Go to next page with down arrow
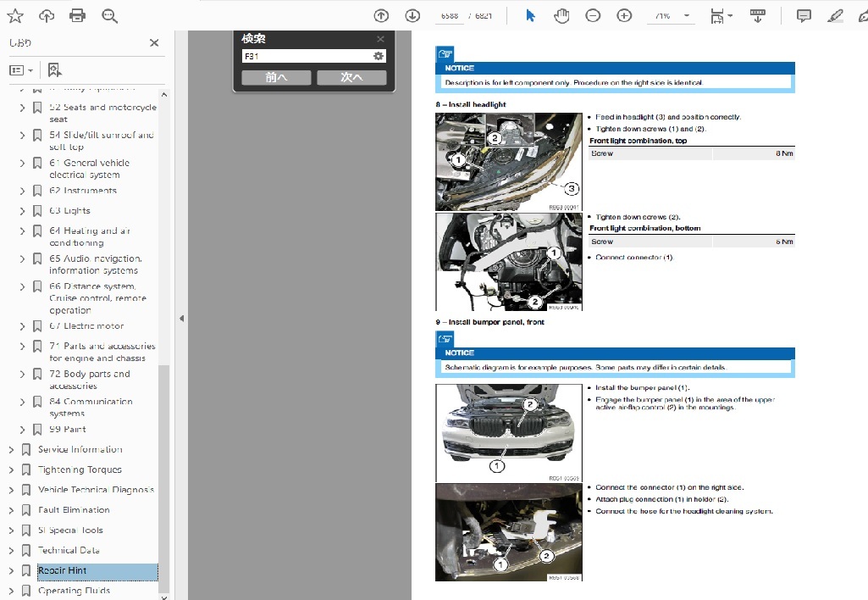 pos(412,15)
